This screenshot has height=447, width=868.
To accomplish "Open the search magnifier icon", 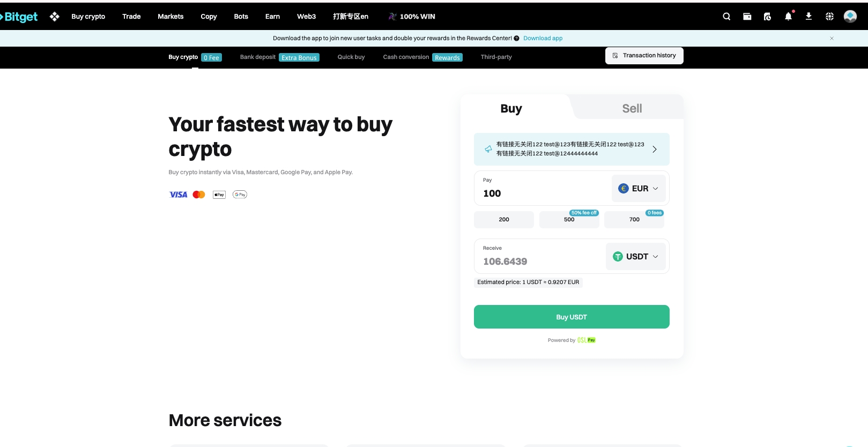I will (x=726, y=17).
